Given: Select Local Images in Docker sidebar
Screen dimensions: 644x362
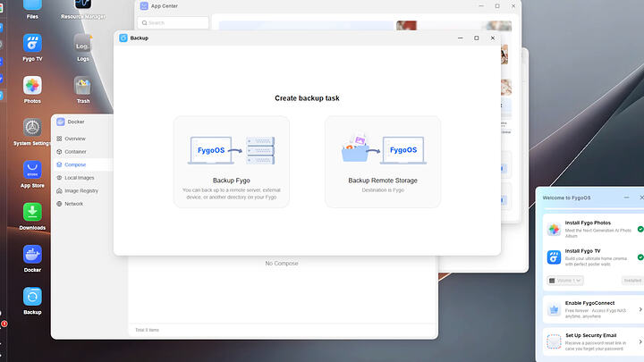Looking at the screenshot, I should [80, 178].
